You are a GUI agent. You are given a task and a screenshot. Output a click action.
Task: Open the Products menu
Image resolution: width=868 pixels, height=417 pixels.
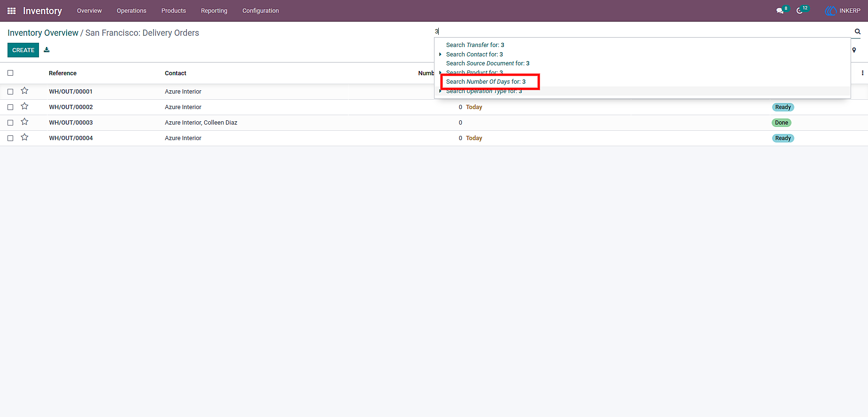pyautogui.click(x=174, y=11)
